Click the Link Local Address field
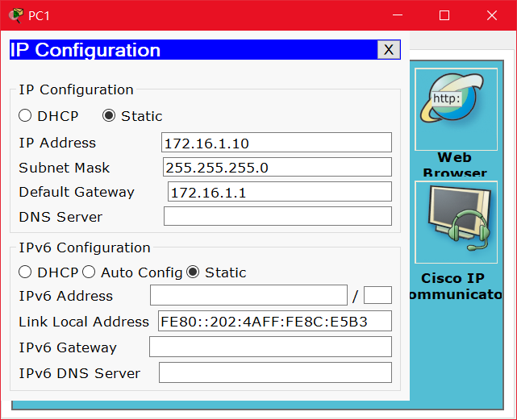The height and width of the screenshot is (420, 517). pos(275,321)
